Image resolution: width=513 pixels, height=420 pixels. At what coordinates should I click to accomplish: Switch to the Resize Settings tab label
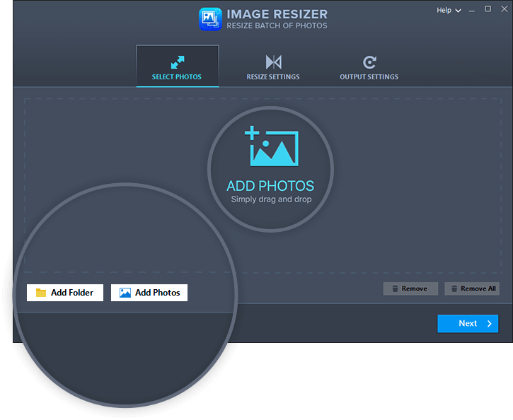click(273, 77)
